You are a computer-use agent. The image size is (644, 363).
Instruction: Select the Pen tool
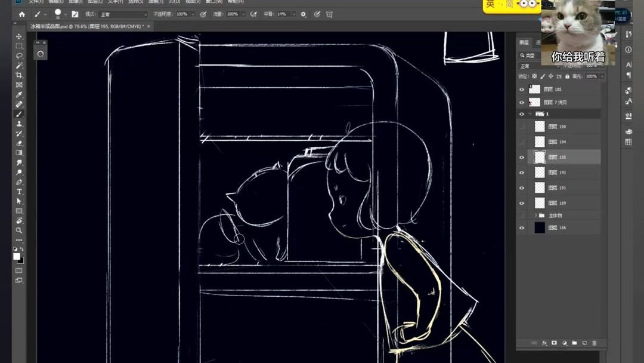point(19,182)
